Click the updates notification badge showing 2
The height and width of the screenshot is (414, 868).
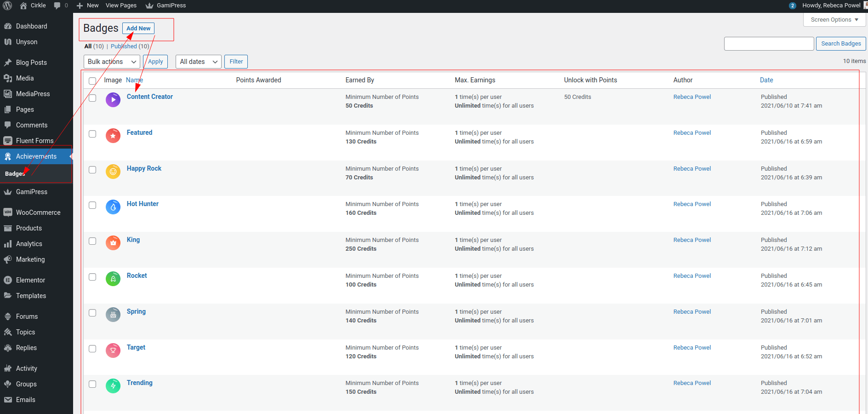point(793,6)
